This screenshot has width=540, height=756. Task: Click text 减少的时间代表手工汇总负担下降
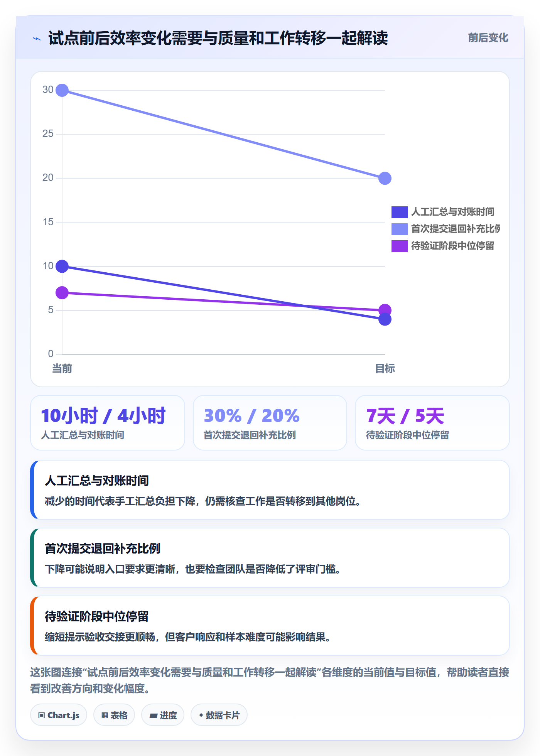(x=120, y=501)
